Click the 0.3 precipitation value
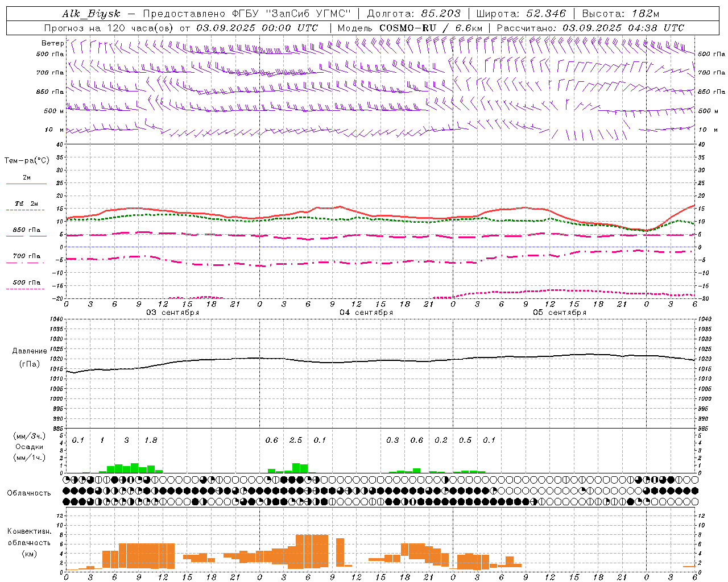This screenshot has width=728, height=582. 392,440
